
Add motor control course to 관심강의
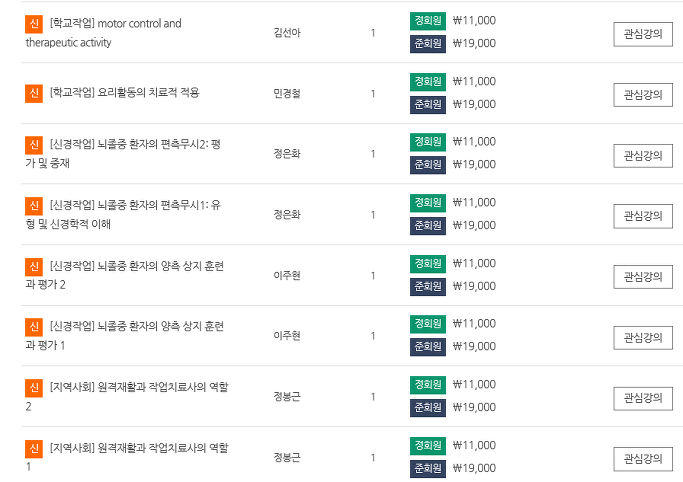click(x=643, y=34)
